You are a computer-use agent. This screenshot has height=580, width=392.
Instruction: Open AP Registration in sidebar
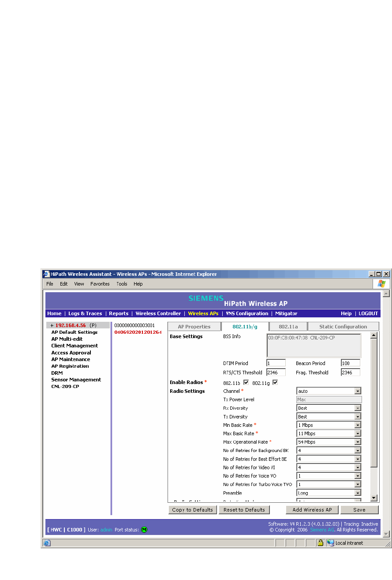[x=70, y=366]
